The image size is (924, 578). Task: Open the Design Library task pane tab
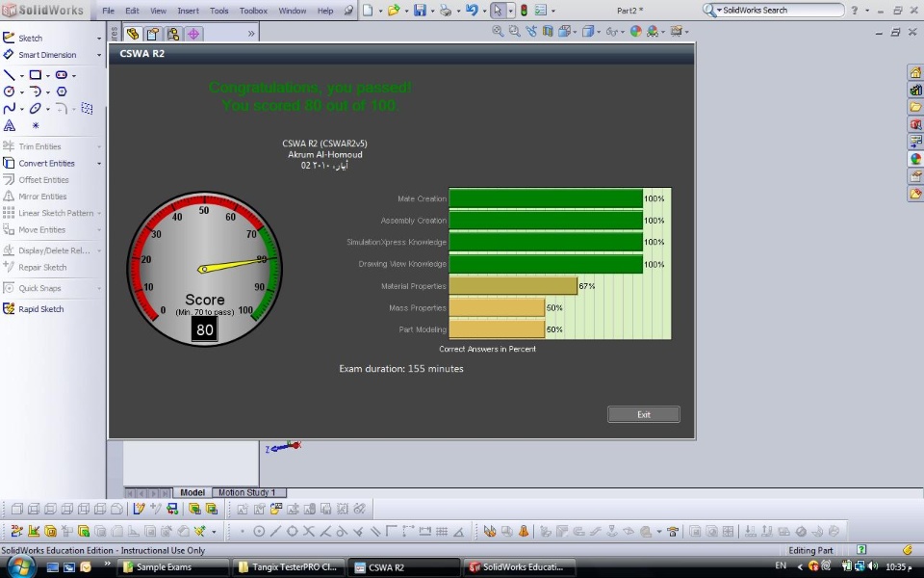(915, 90)
